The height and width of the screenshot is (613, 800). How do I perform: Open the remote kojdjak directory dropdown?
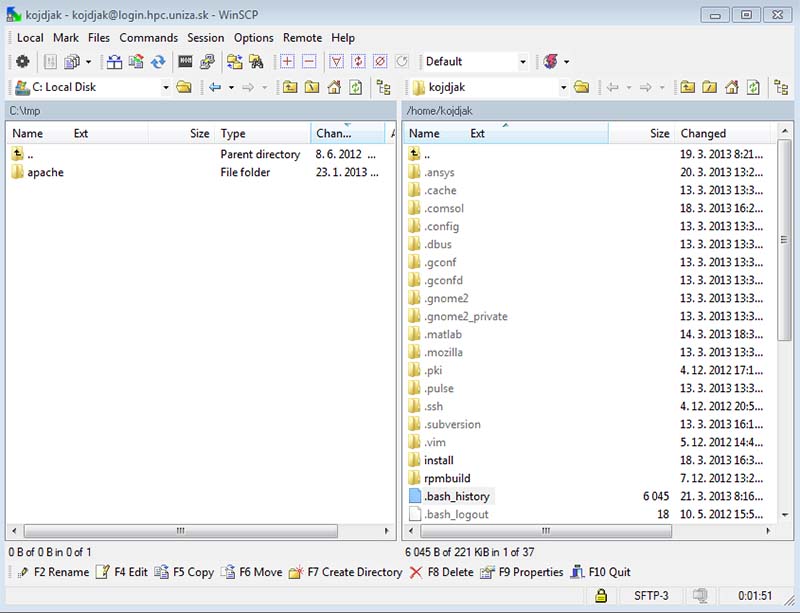(563, 88)
